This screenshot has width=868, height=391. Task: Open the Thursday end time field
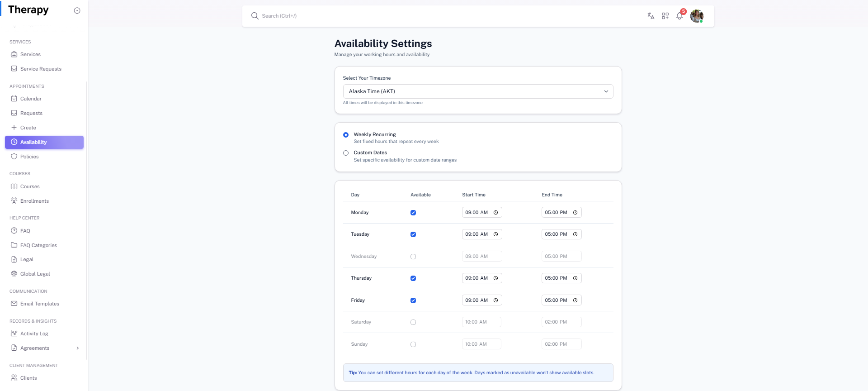click(x=561, y=278)
